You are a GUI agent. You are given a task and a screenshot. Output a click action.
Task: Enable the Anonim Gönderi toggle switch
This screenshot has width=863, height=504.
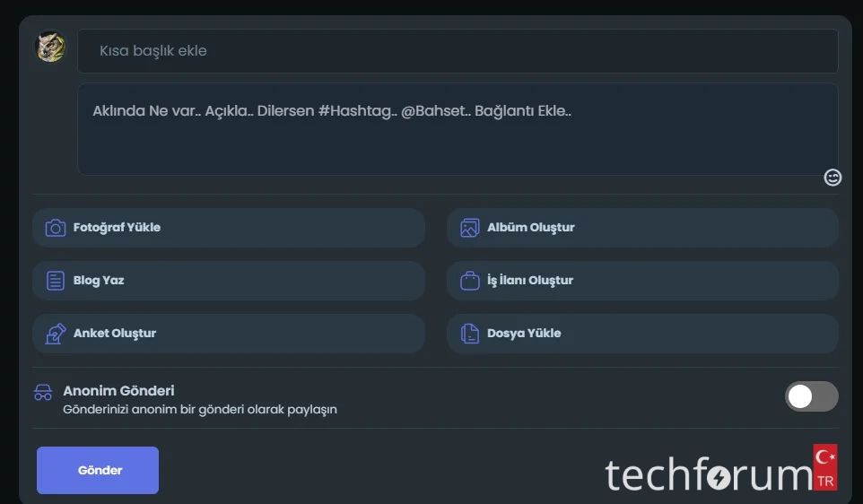pos(811,396)
